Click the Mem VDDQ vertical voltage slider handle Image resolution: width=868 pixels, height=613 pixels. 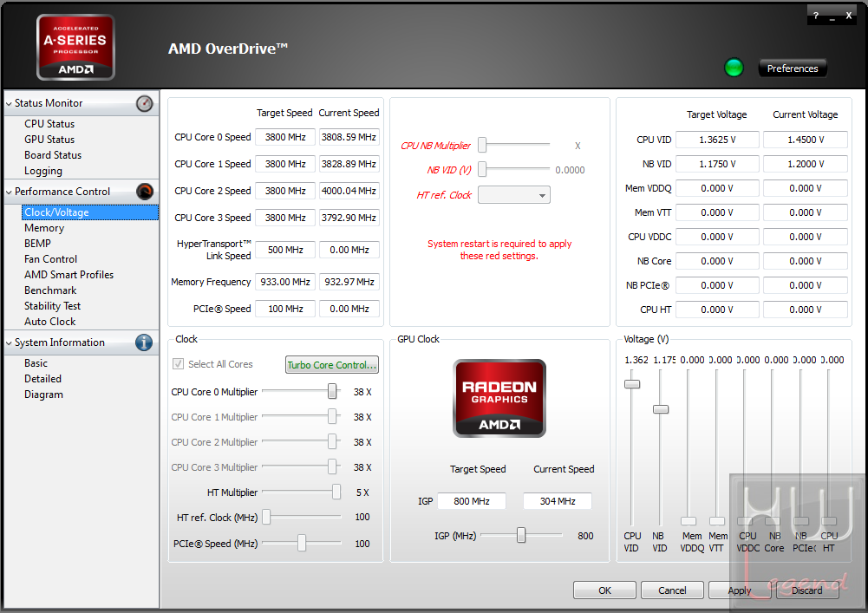(689, 521)
